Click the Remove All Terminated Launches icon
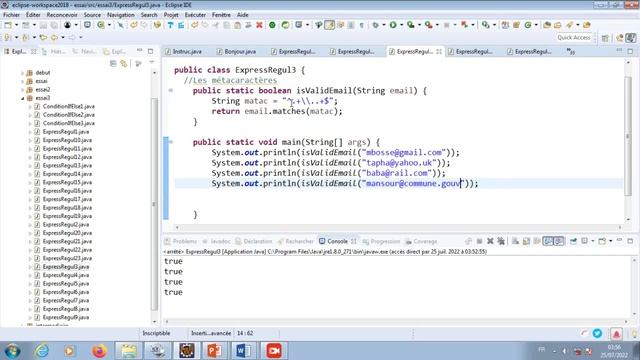The height and width of the screenshot is (360, 640). [501, 241]
